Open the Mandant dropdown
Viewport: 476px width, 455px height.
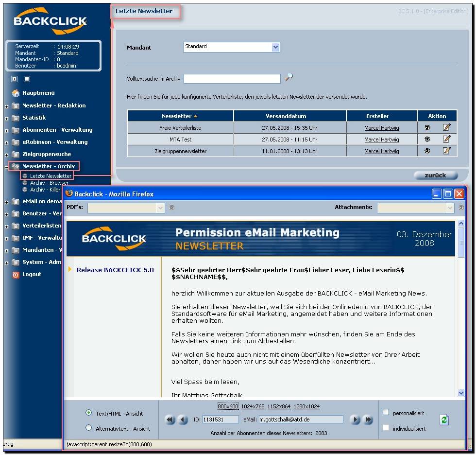click(232, 47)
